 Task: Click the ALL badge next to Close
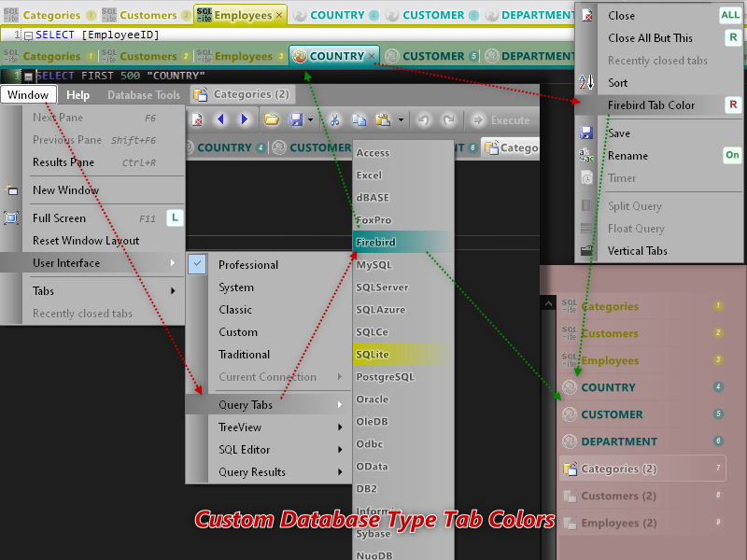[x=730, y=15]
